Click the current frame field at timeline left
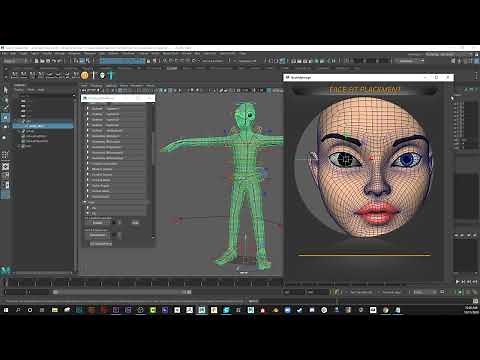Viewport: 480px width, 360px height. [15, 292]
